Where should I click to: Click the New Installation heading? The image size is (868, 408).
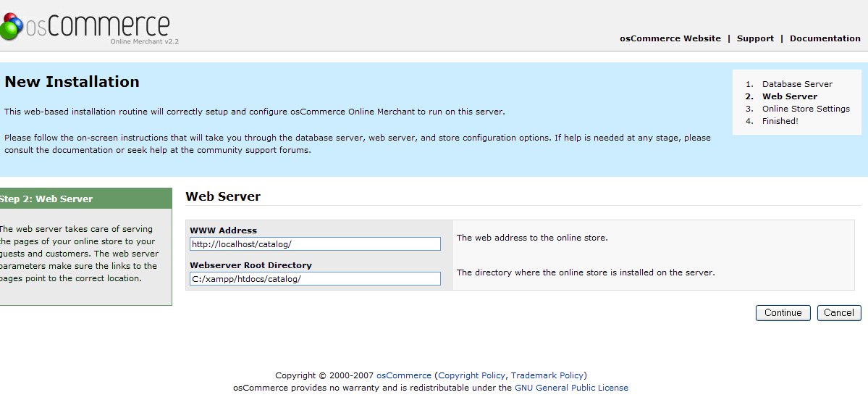[72, 82]
